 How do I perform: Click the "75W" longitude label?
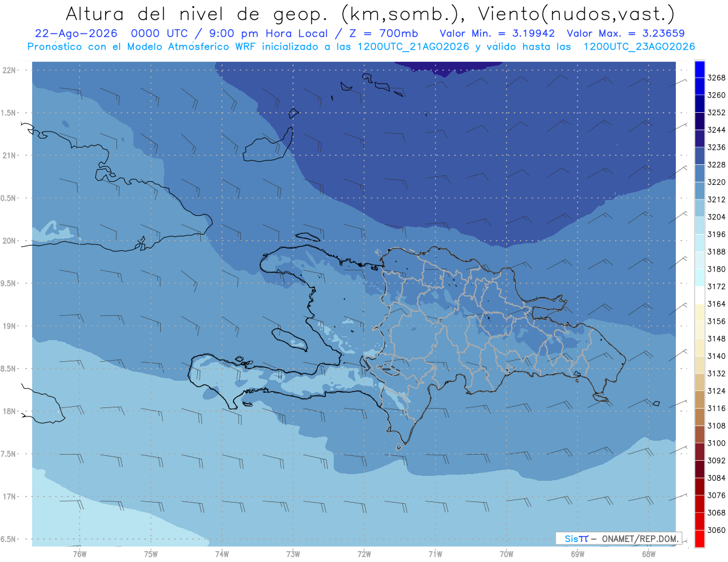coord(150,554)
